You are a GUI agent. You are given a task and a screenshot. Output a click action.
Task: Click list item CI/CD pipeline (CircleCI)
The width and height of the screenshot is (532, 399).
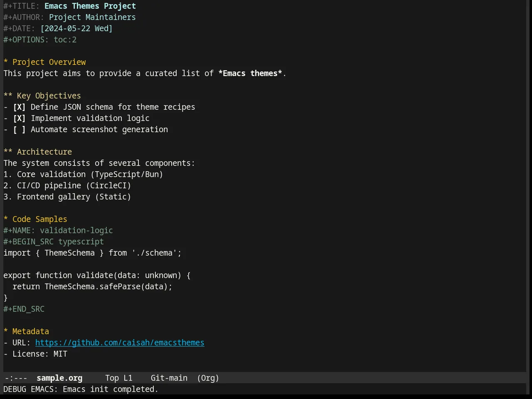tap(67, 186)
